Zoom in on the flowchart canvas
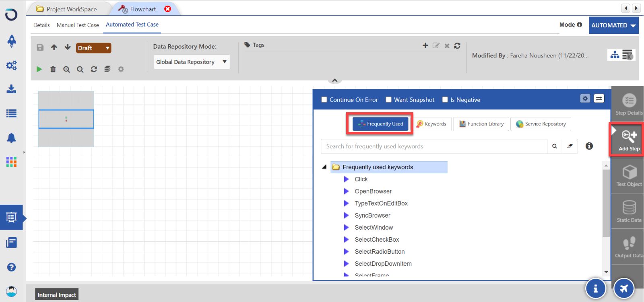644x302 pixels. (x=66, y=69)
